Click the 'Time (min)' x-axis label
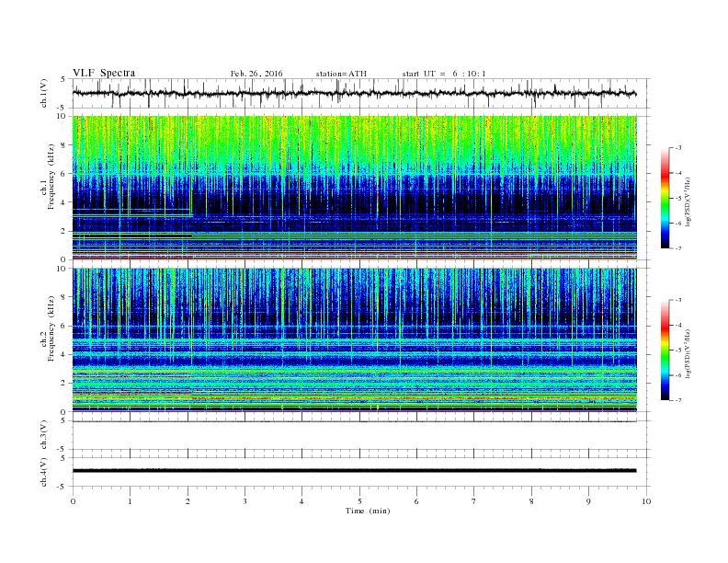 pyautogui.click(x=368, y=511)
